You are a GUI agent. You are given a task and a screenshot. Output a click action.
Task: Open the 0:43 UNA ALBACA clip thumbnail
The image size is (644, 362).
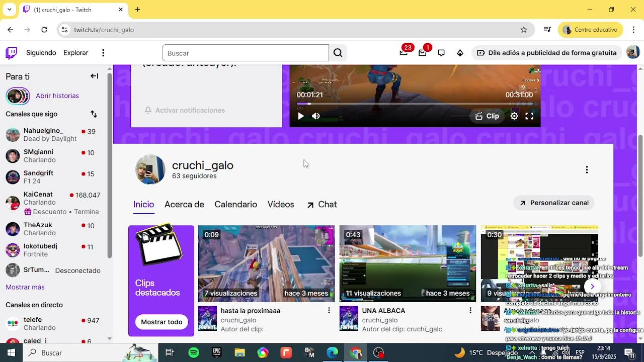point(408,263)
